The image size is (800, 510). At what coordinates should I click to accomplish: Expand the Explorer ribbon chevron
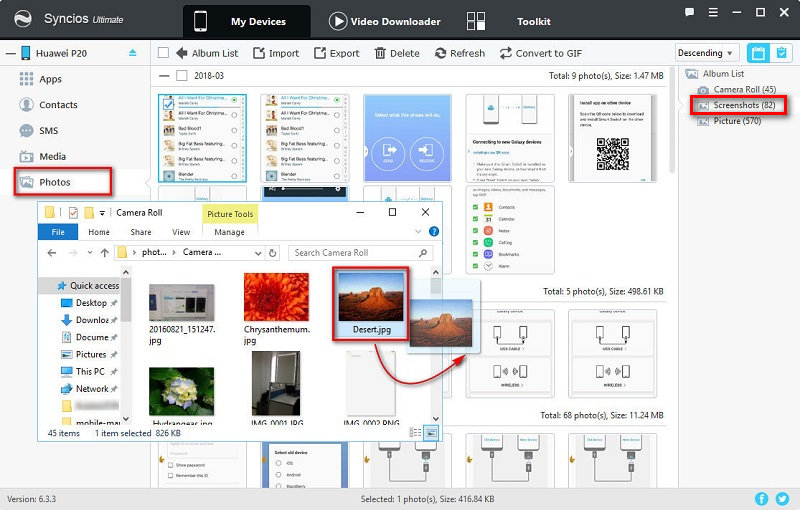[x=418, y=232]
